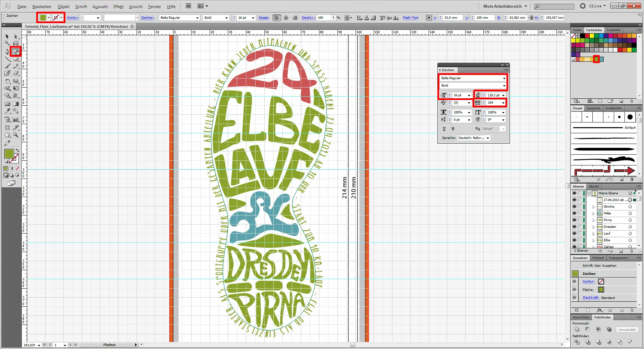This screenshot has height=349, width=644.
Task: Select the Hand tool
Action: point(7,135)
